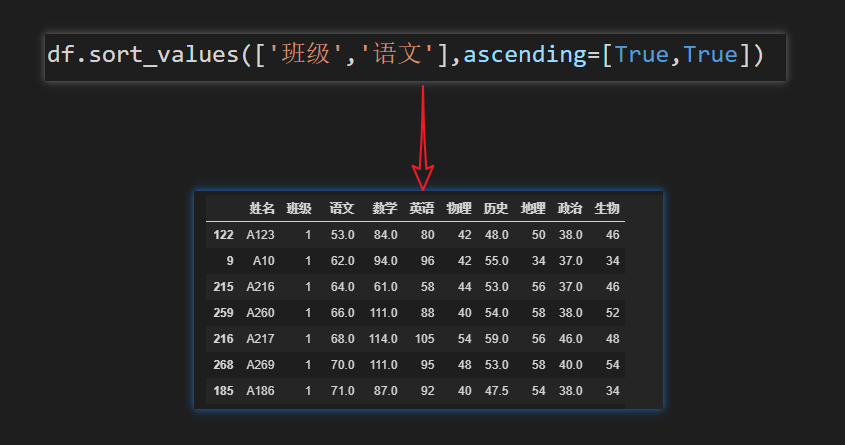
Task: Click 英语 score 105 in row A217
Action: 425,338
